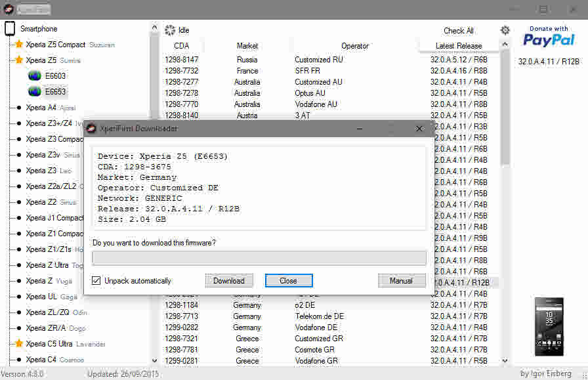
Task: Click the Close button in the downloader dialog
Action: tap(288, 281)
